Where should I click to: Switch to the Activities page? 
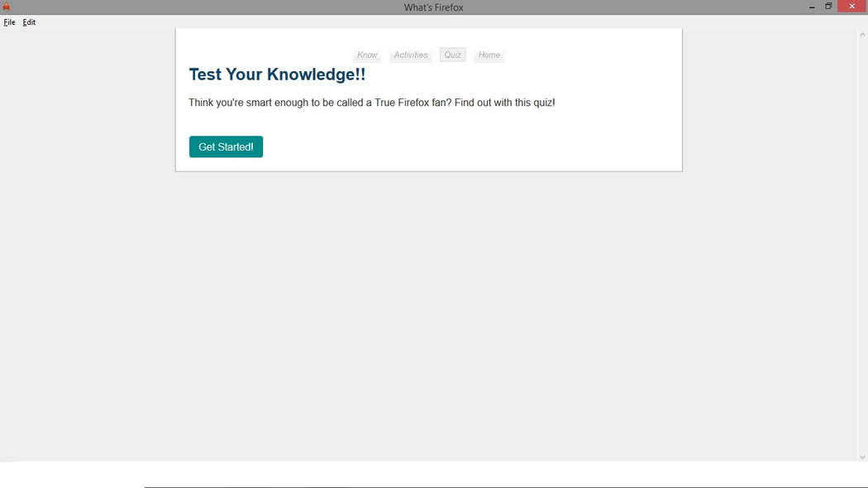(x=411, y=55)
